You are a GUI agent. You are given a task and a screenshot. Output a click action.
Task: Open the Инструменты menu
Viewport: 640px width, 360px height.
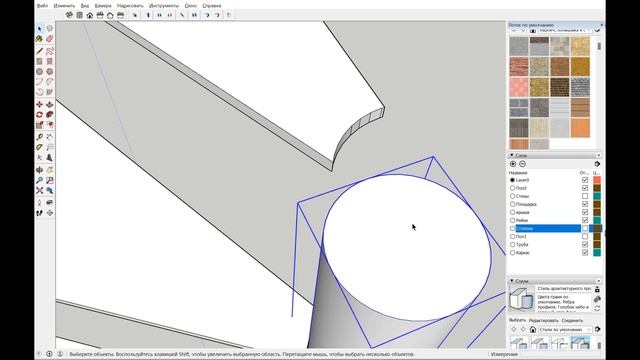[164, 6]
